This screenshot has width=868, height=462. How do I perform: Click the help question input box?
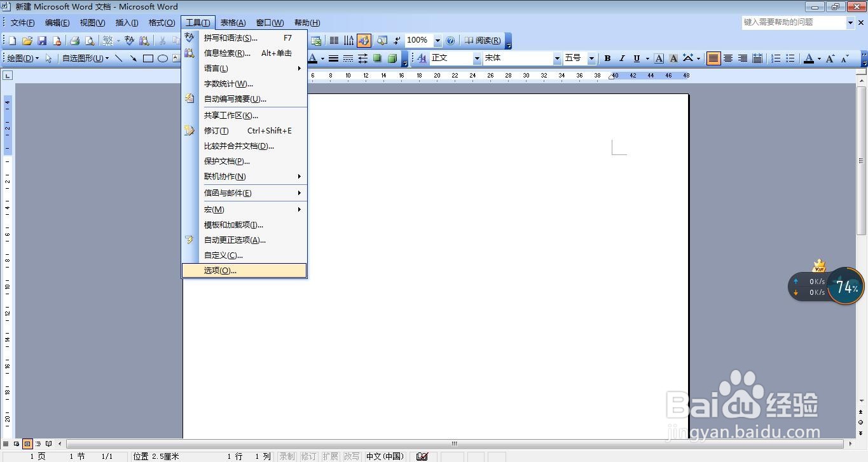(x=794, y=22)
